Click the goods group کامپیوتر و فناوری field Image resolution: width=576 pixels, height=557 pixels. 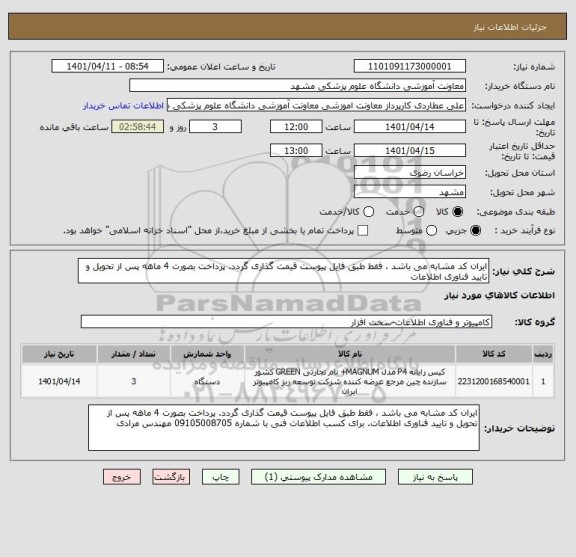click(286, 322)
